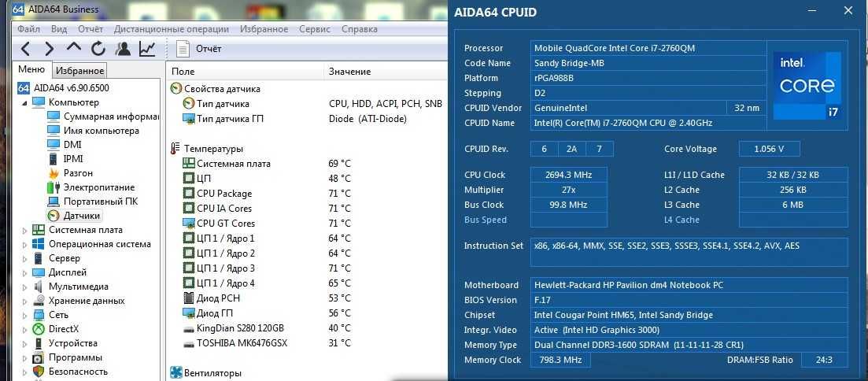The image size is (868, 381).
Task: Select Имя компьютера in the tree
Action: tap(102, 131)
